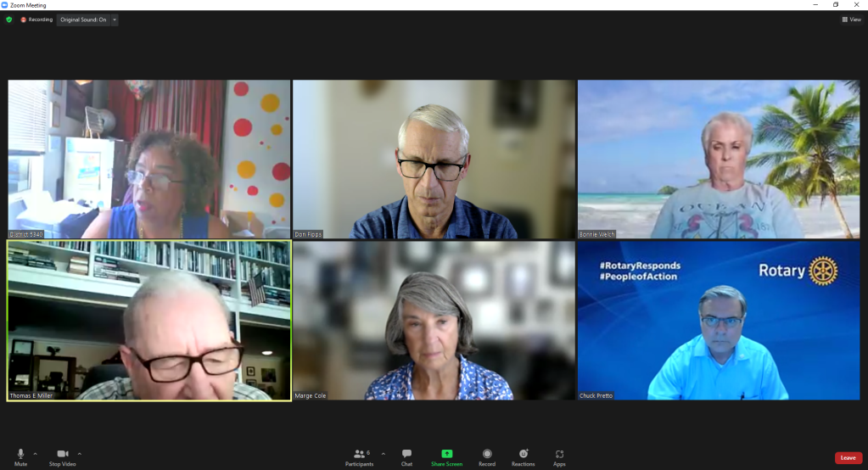This screenshot has width=868, height=470.
Task: Expand audio options arrow beside Mute
Action: (x=35, y=454)
